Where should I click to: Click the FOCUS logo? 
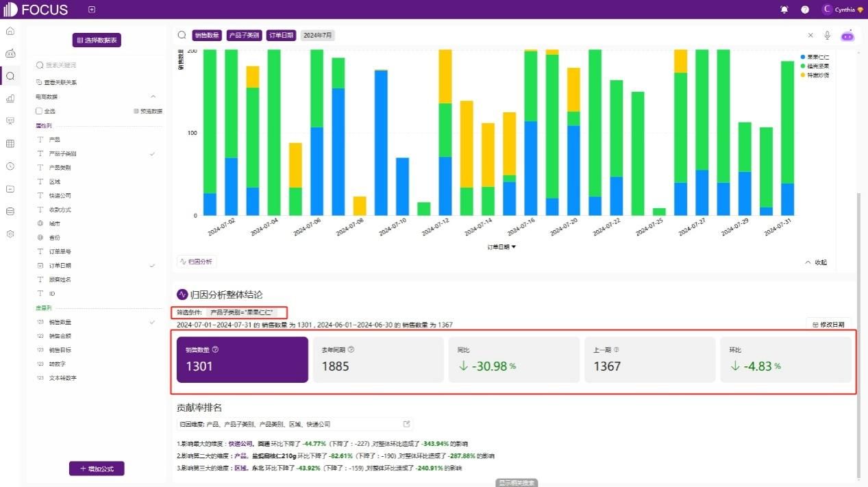(36, 10)
